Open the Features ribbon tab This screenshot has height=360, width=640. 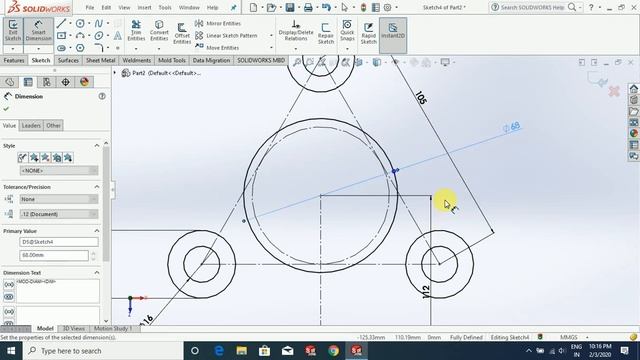14,60
